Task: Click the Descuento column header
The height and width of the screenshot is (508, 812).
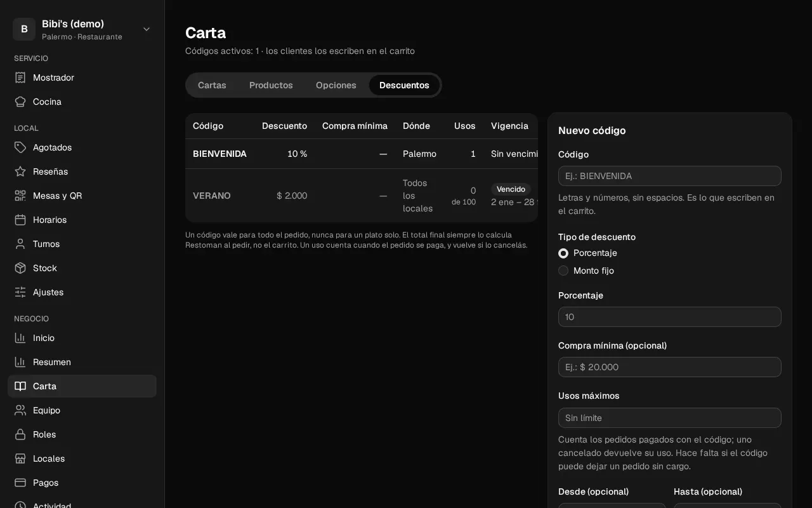Action: (284, 126)
